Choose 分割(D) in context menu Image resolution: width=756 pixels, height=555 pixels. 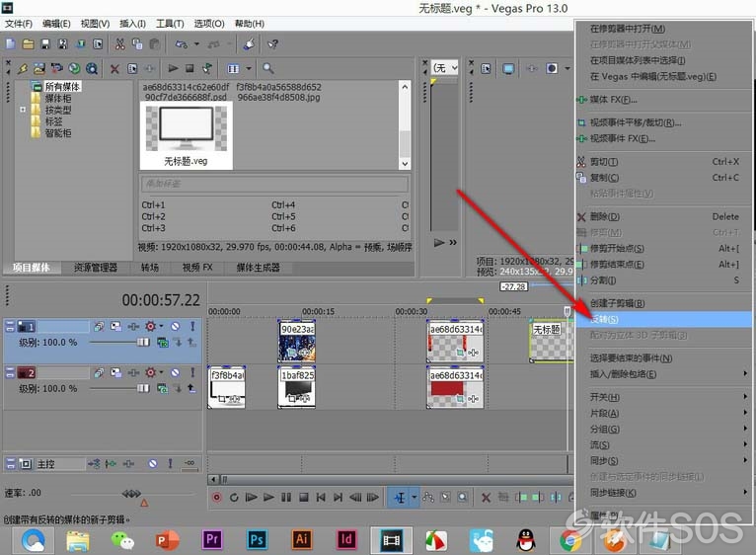click(x=664, y=279)
